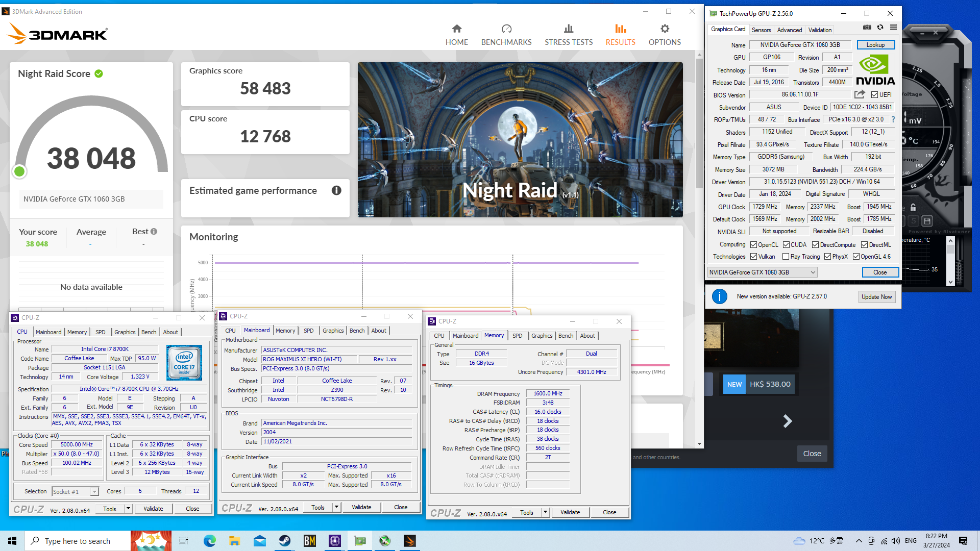Toggle the PhysX checkbox
Image resolution: width=980 pixels, height=551 pixels.
point(827,257)
